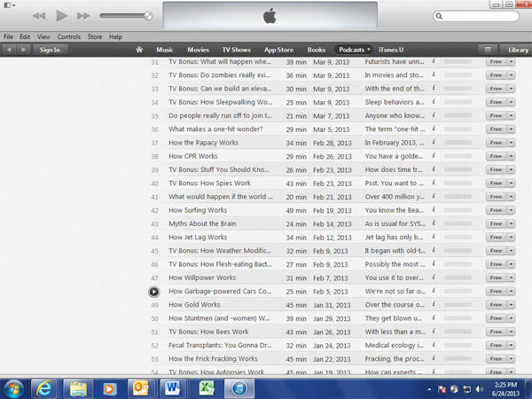Show info icon for How CPR Works

pos(434,156)
